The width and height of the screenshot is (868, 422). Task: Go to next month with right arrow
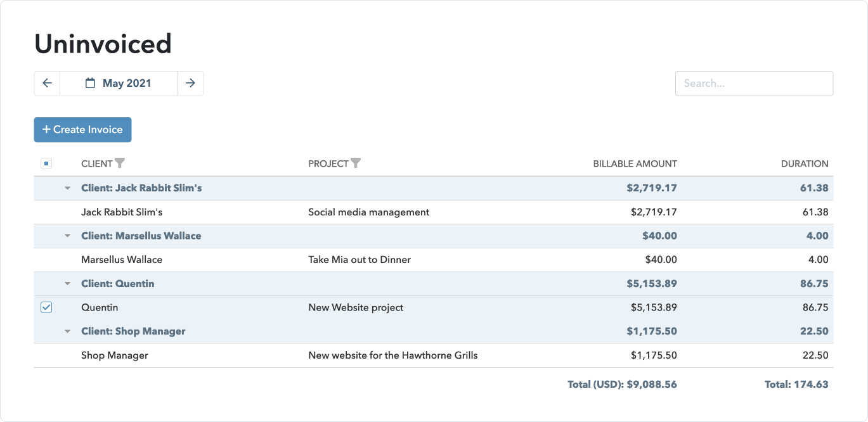tap(190, 83)
